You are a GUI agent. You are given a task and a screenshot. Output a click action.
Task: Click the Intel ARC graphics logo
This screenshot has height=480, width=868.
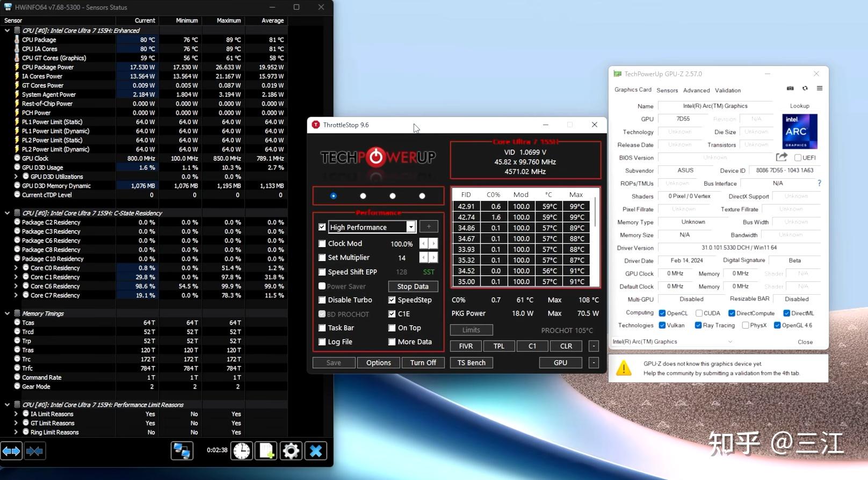(x=800, y=132)
